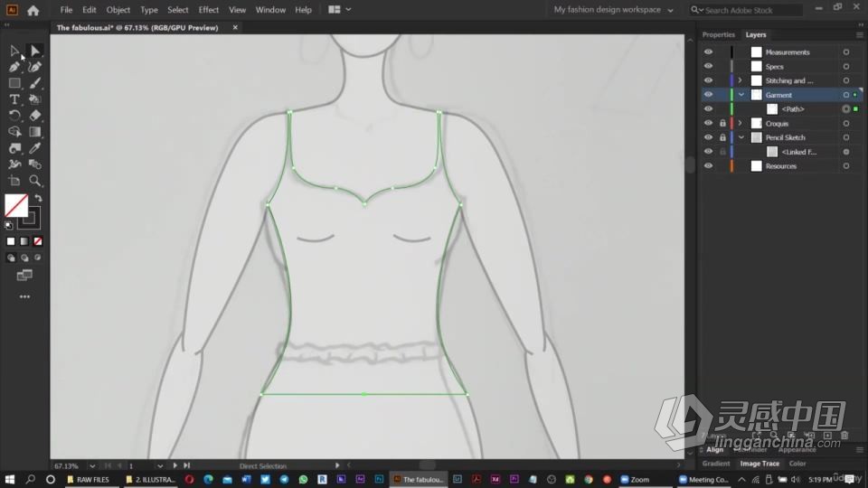Click the Fill color swatch
The height and width of the screenshot is (488, 868).
pyautogui.click(x=15, y=206)
